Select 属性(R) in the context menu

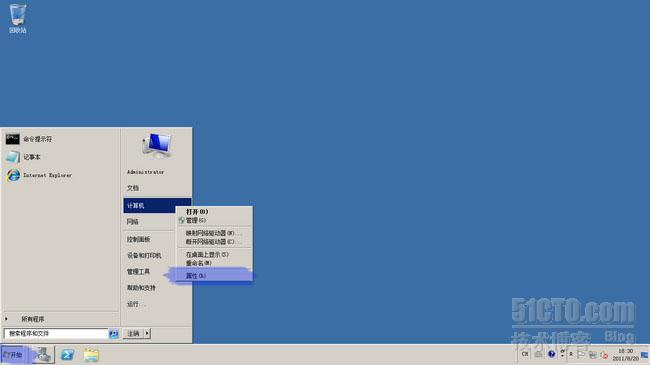coord(214,276)
